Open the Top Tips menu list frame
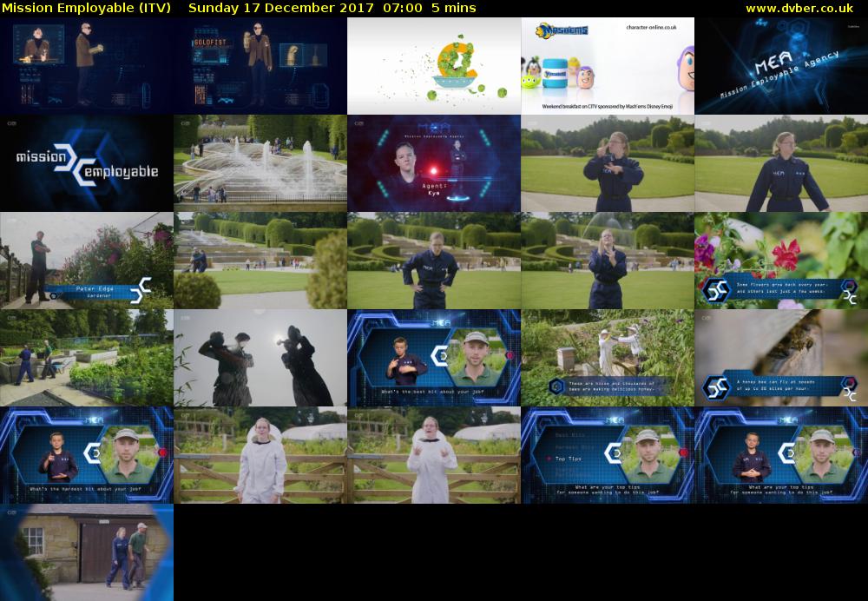The width and height of the screenshot is (868, 601). pos(608,455)
